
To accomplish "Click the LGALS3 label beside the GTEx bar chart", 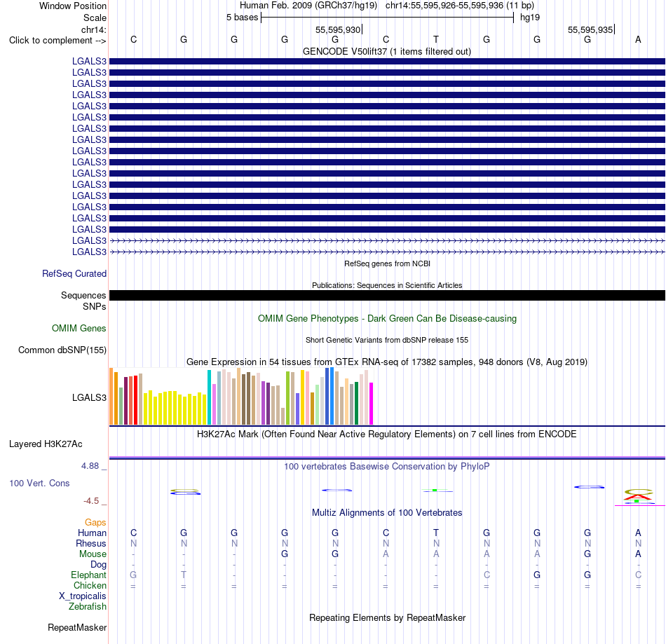I will (x=89, y=398).
